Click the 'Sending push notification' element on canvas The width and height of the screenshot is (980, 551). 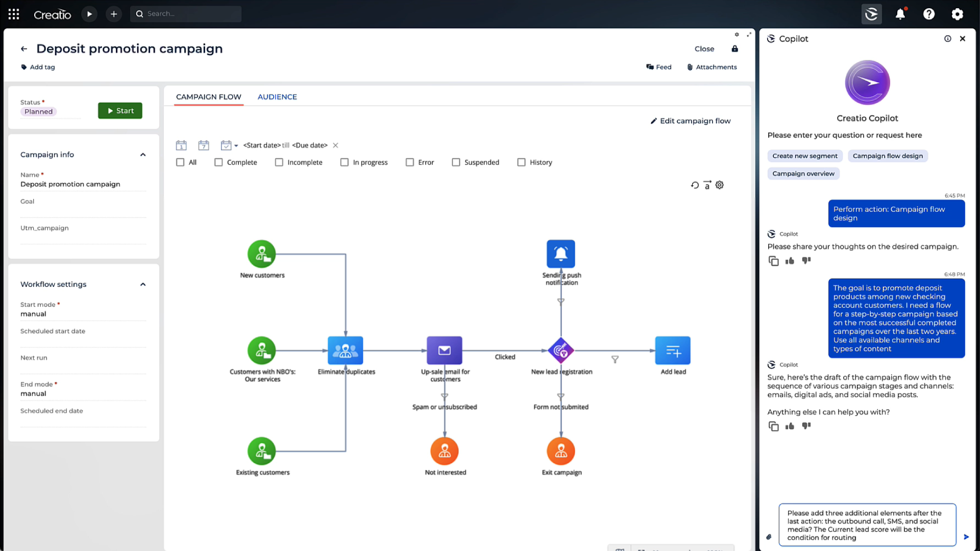point(560,254)
